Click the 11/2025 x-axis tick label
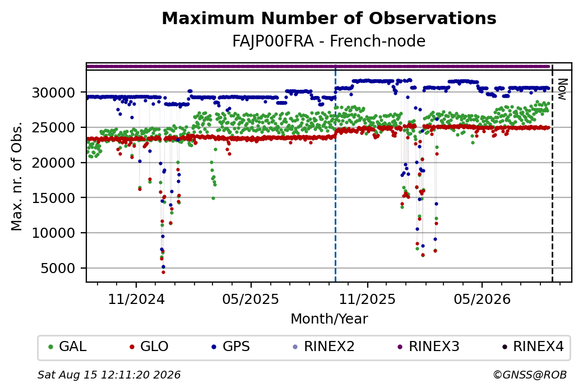The image size is (583, 392). (367, 299)
